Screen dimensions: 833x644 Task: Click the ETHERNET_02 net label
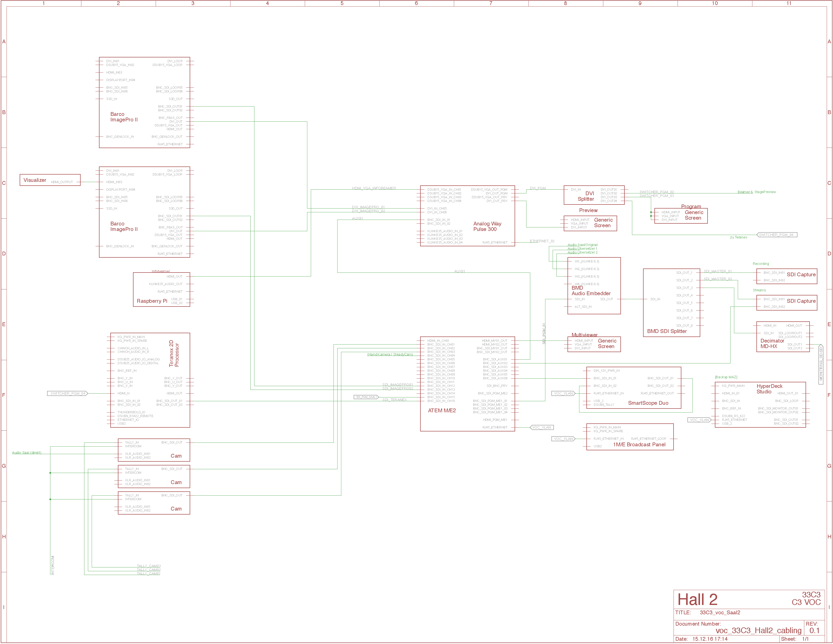click(542, 241)
